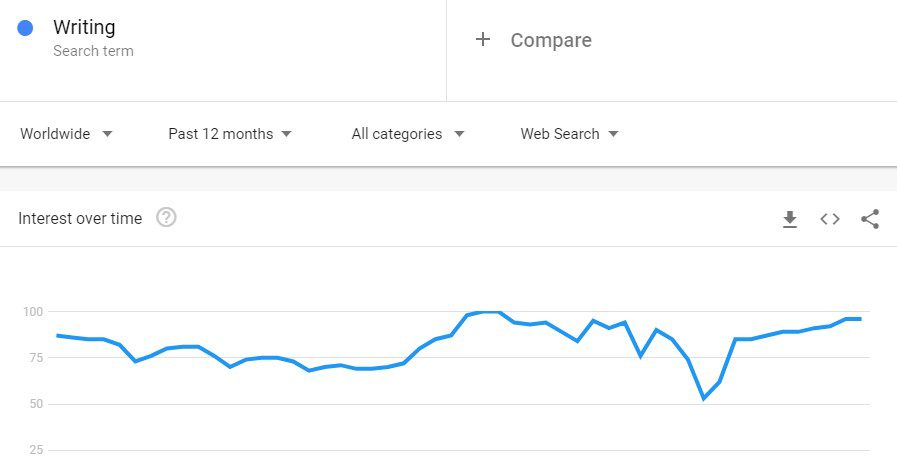Open the Interest over time help icon
The width and height of the screenshot is (897, 469).
166,218
